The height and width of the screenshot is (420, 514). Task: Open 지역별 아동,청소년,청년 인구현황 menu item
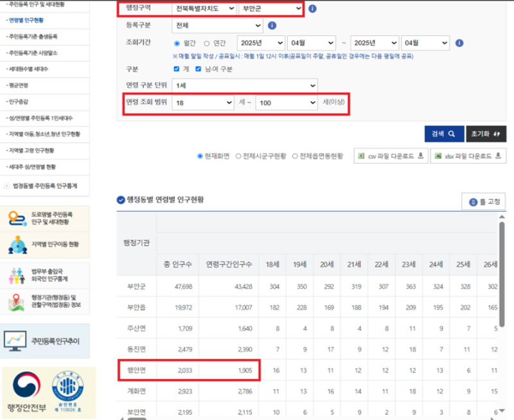point(44,134)
